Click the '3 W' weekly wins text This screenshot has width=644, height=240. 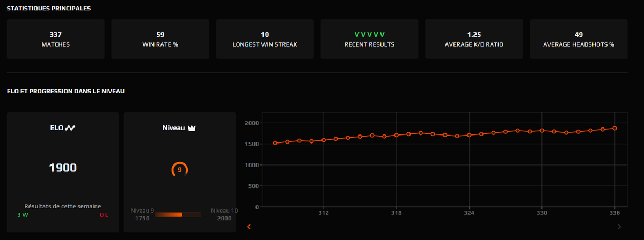coord(23,215)
